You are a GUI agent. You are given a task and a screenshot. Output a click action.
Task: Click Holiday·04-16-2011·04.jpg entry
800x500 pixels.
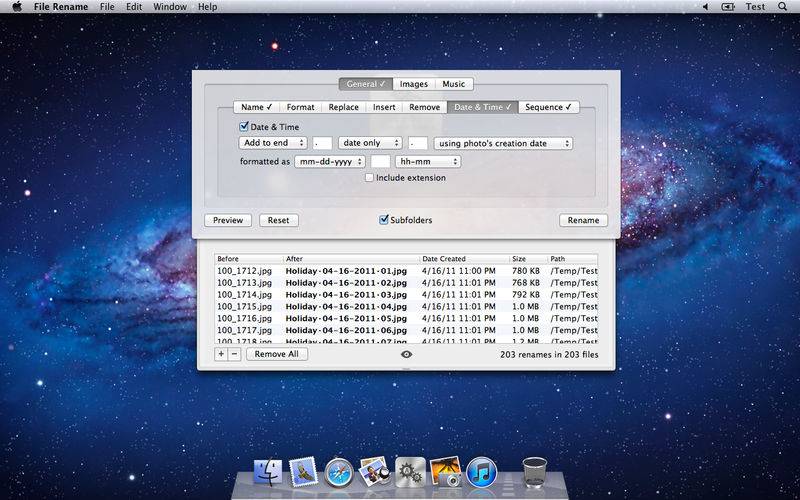[x=346, y=307]
